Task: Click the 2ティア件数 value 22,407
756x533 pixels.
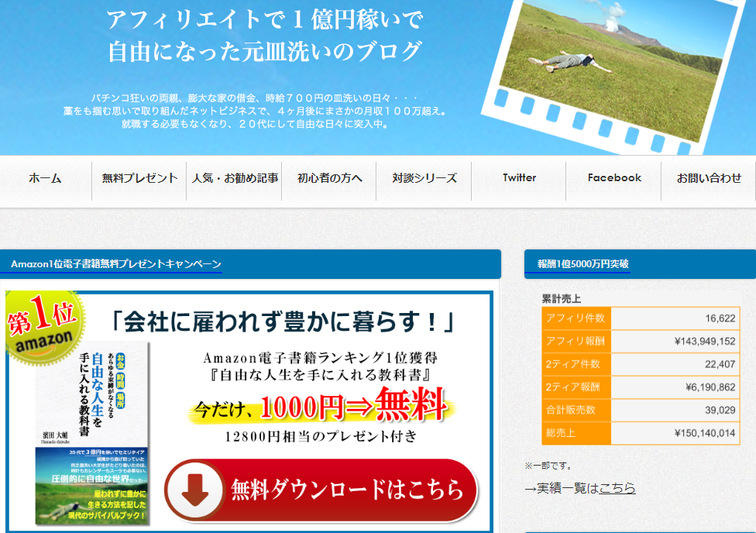Action: click(x=720, y=364)
